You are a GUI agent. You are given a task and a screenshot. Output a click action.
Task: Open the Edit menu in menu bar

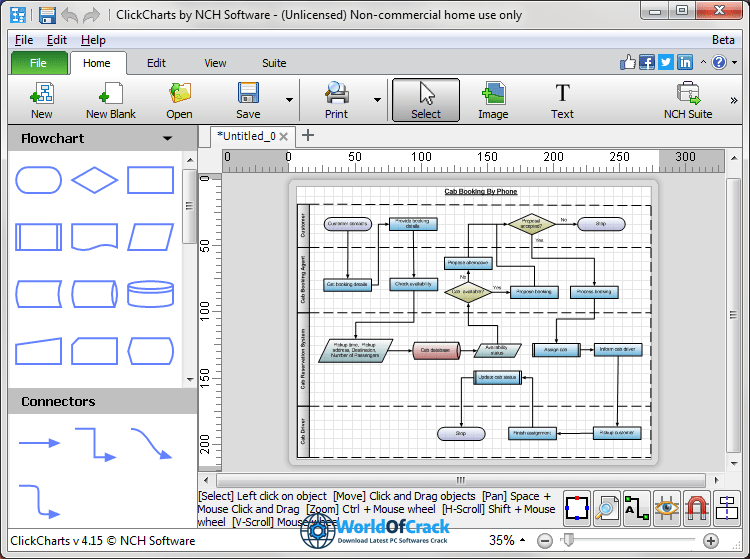pos(56,40)
